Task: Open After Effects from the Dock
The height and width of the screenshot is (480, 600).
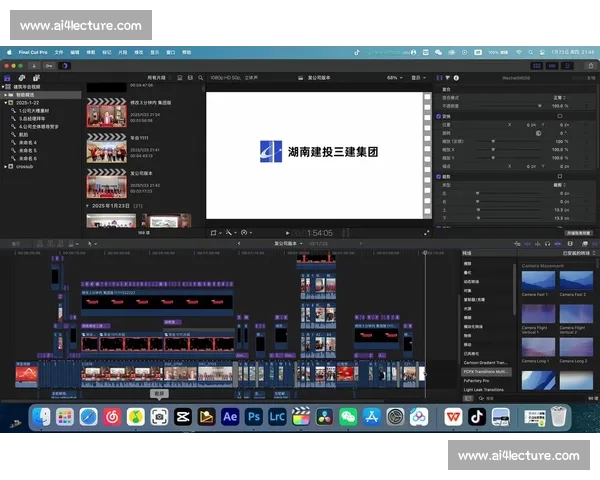Action: coord(229,416)
